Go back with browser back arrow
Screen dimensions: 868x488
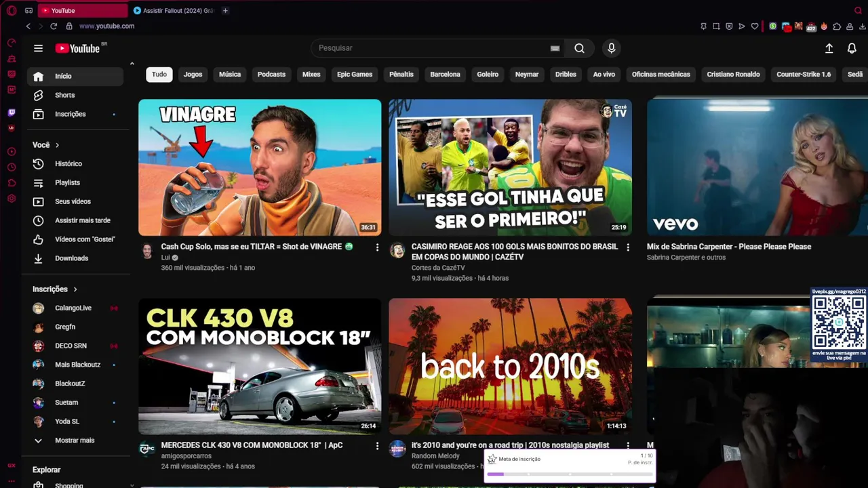[x=28, y=26]
